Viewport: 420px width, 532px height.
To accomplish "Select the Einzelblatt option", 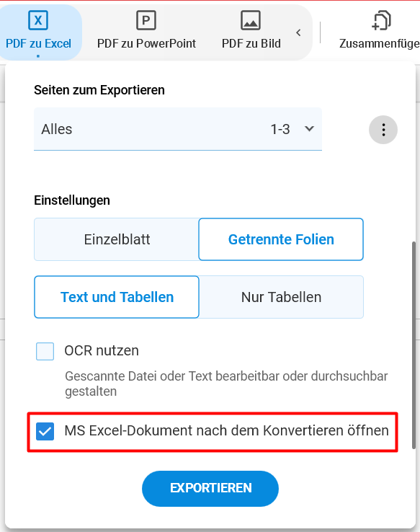I will [117, 239].
